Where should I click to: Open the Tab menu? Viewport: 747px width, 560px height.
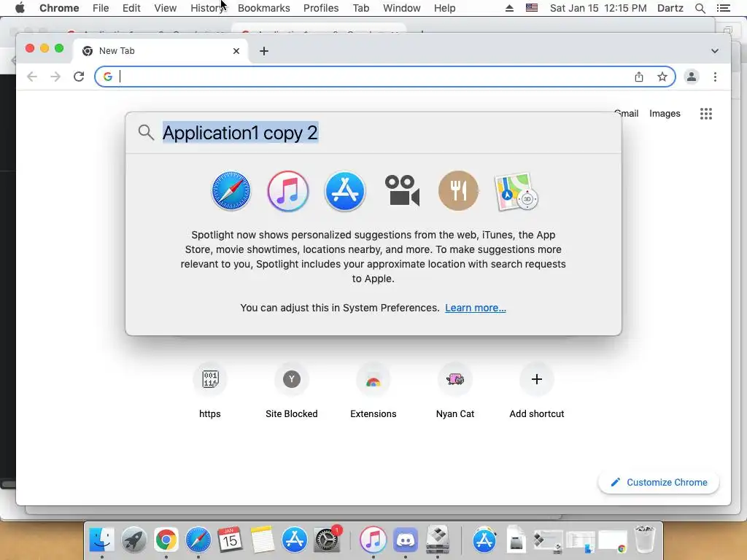360,8
